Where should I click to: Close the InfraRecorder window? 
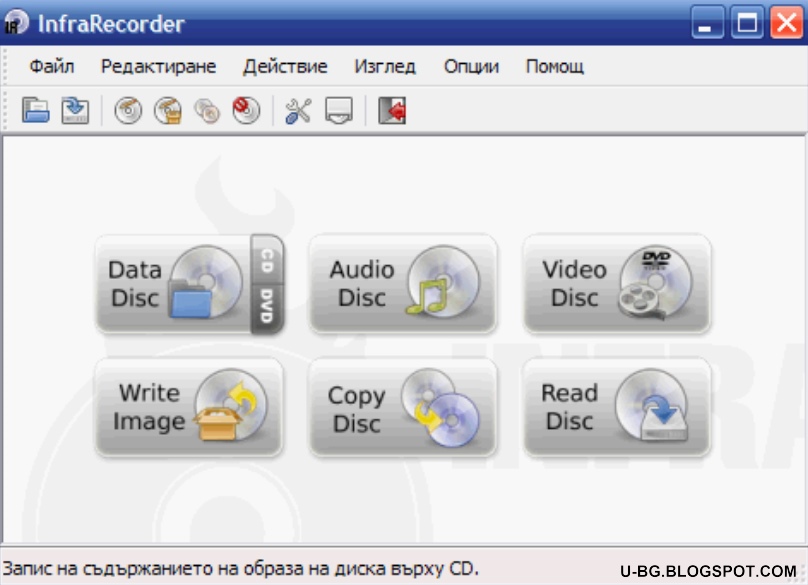[786, 23]
